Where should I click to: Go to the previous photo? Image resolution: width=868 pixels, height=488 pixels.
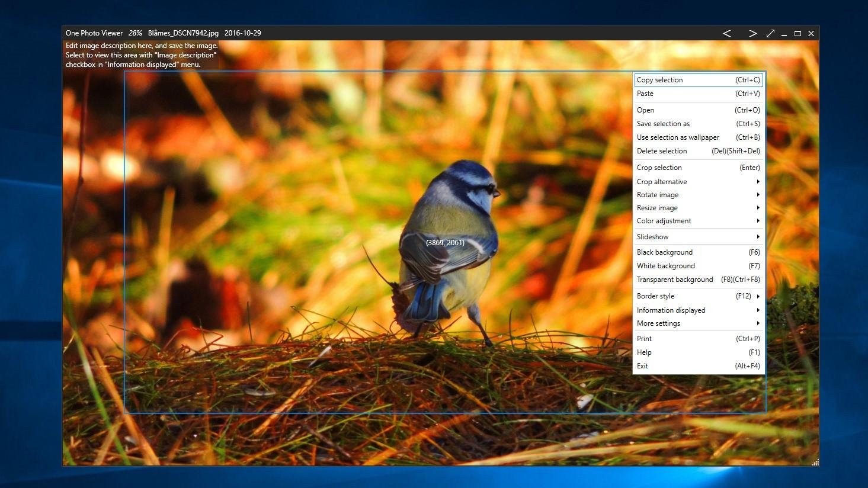coord(727,33)
